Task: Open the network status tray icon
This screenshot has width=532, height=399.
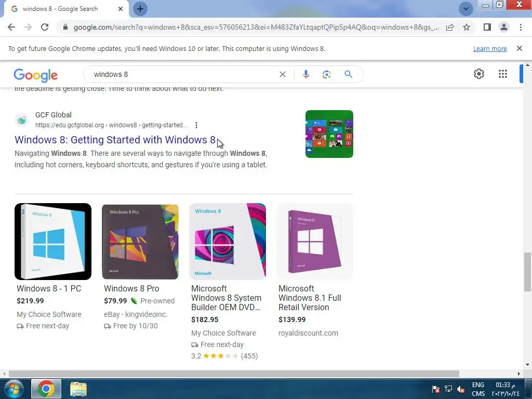Action: 448,389
